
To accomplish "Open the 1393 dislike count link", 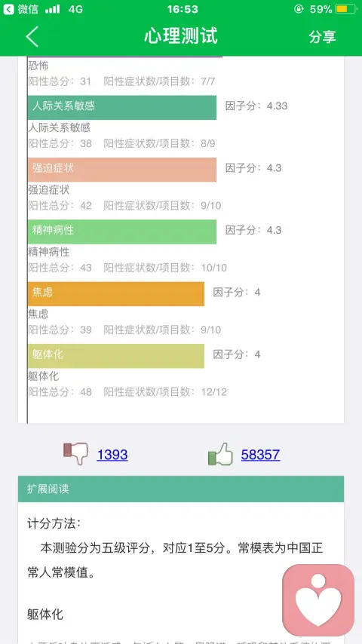I will tap(112, 455).
